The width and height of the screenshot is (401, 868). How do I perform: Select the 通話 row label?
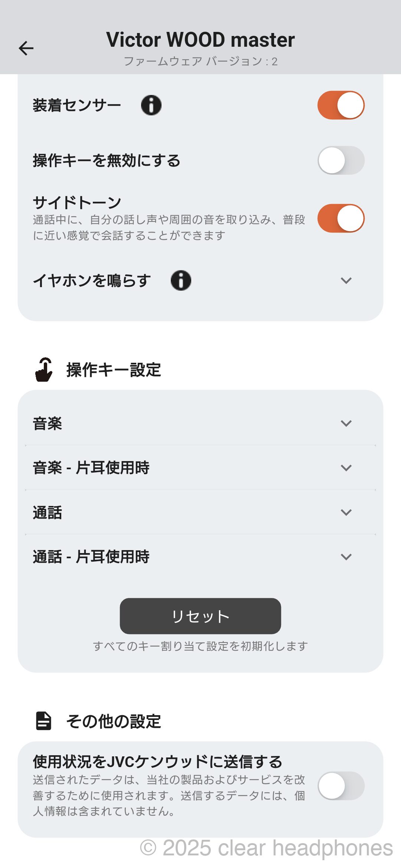pyautogui.click(x=48, y=513)
